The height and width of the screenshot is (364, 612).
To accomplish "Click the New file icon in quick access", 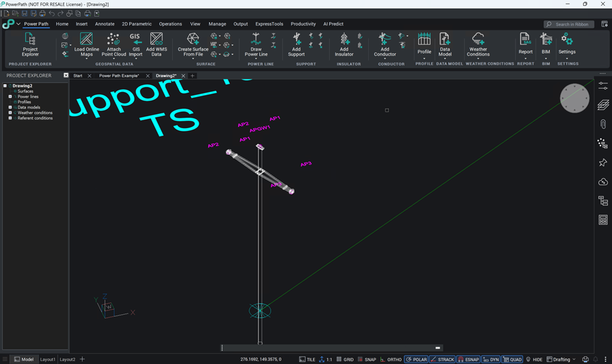I will pyautogui.click(x=6, y=14).
